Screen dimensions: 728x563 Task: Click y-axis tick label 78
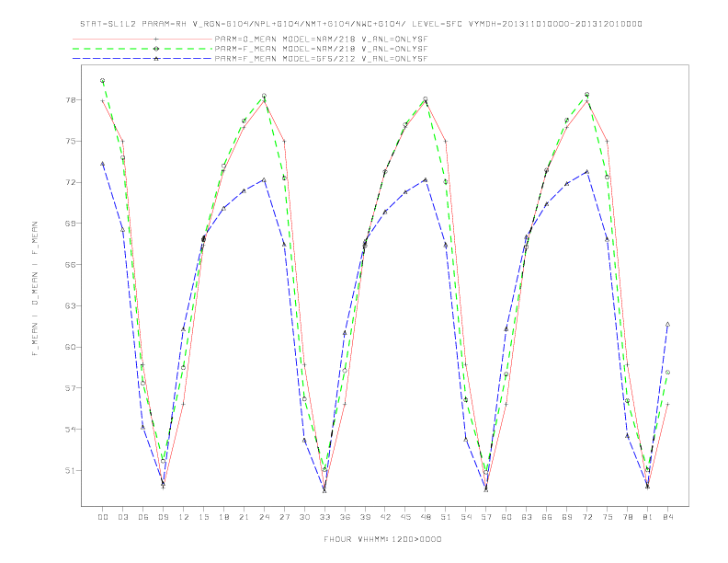[x=70, y=100]
